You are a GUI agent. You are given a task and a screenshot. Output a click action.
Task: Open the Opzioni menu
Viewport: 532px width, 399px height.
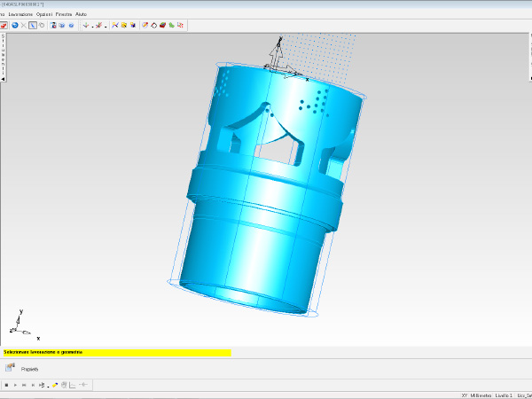[44, 14]
